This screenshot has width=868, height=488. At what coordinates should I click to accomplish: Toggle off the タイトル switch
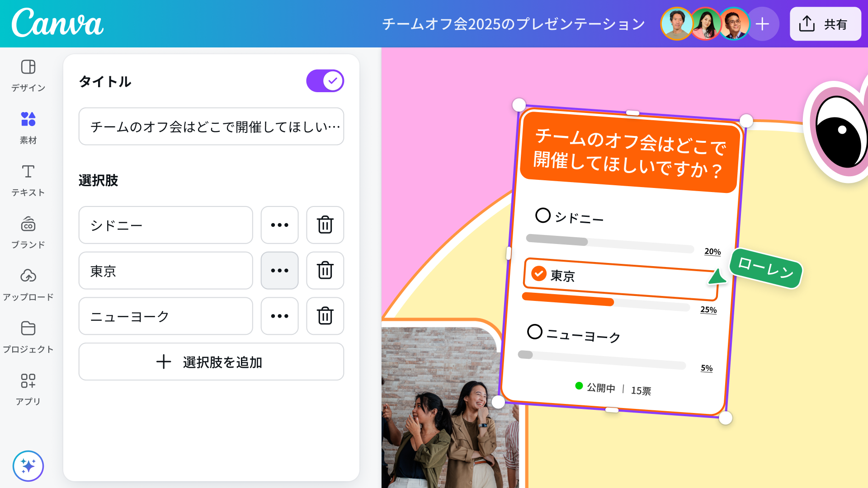325,81
